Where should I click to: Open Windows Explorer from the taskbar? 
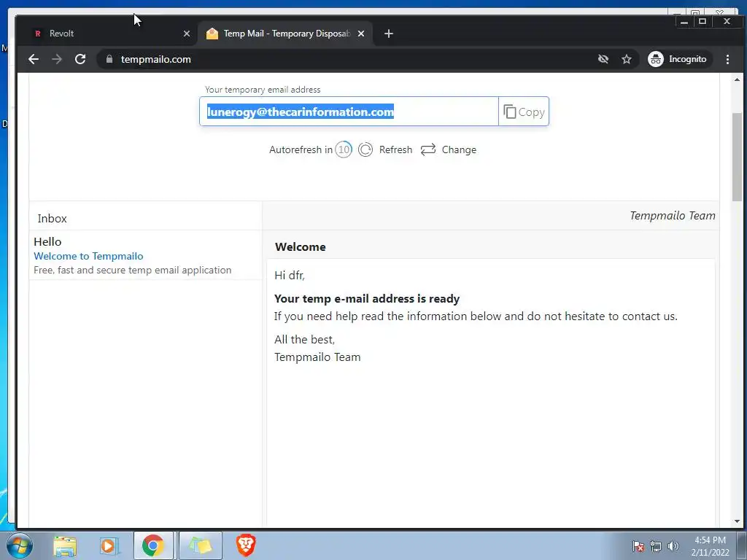pyautogui.click(x=65, y=545)
